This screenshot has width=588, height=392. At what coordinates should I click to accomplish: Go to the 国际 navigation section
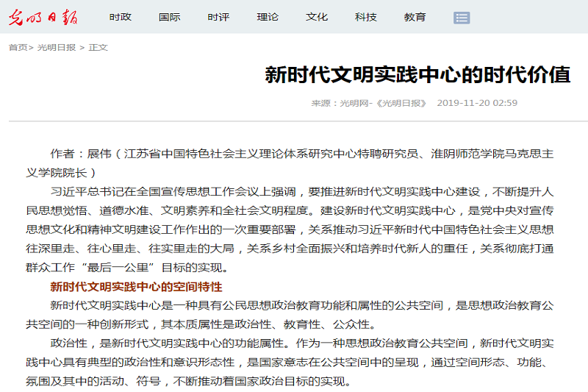click(170, 17)
